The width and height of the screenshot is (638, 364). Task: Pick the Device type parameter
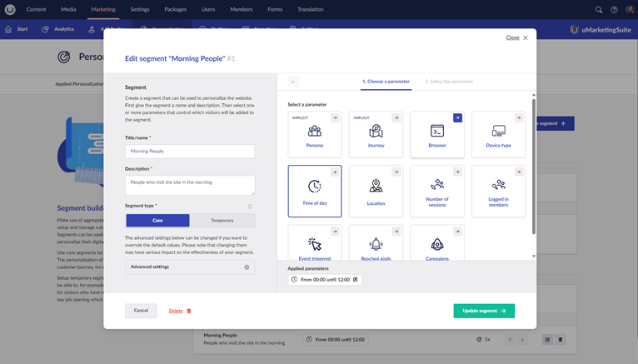click(498, 134)
